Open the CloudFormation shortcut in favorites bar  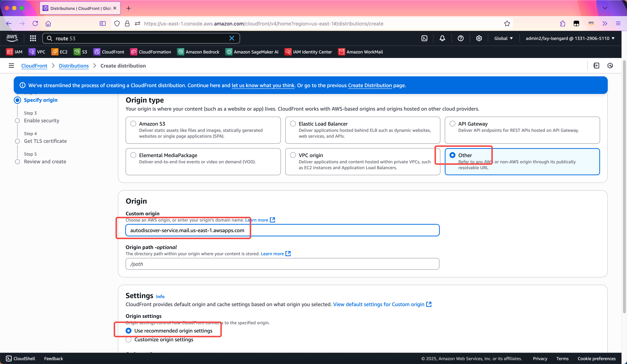[x=151, y=52]
